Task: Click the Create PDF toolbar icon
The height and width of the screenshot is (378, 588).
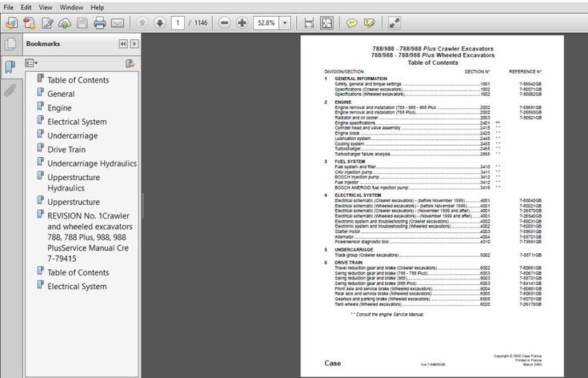Action: tap(30, 23)
